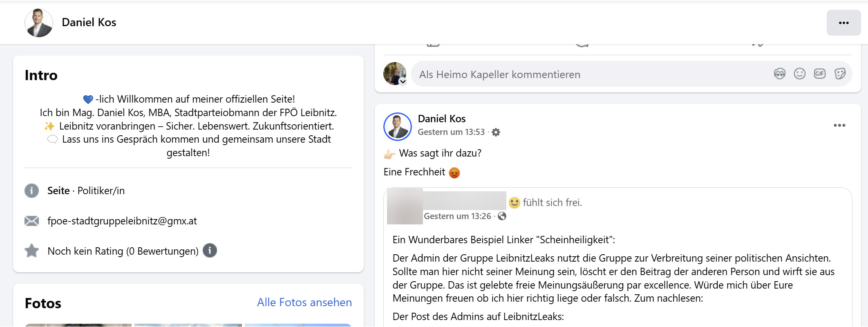
Task: Click email fpoe-stadtgruppeleibnitz@gmx.at
Action: 122,221
